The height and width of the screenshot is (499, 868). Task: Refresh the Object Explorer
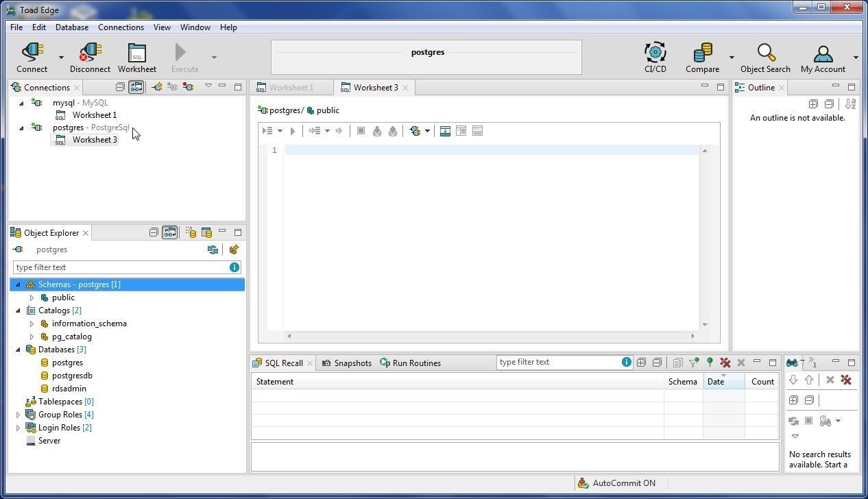[213, 249]
